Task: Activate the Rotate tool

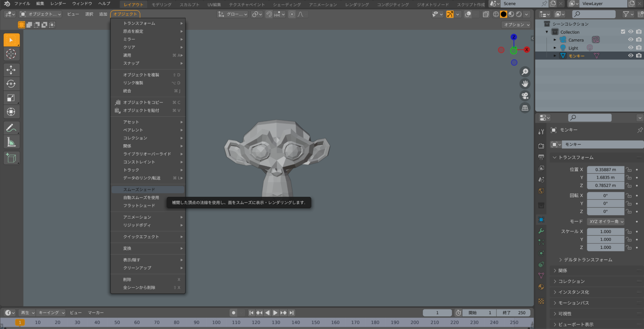Action: (11, 84)
